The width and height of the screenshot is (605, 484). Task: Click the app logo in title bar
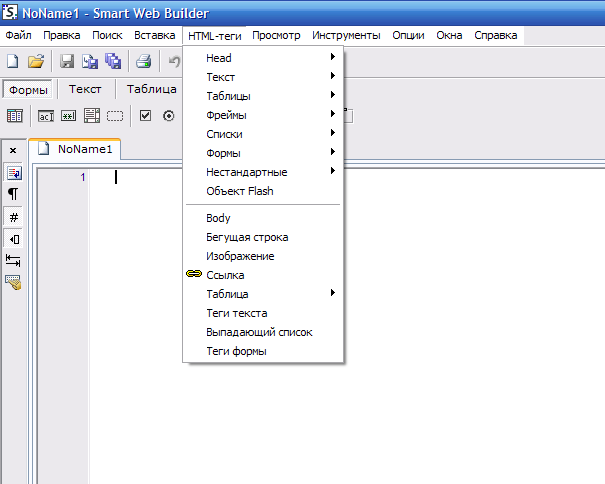pos(10,12)
